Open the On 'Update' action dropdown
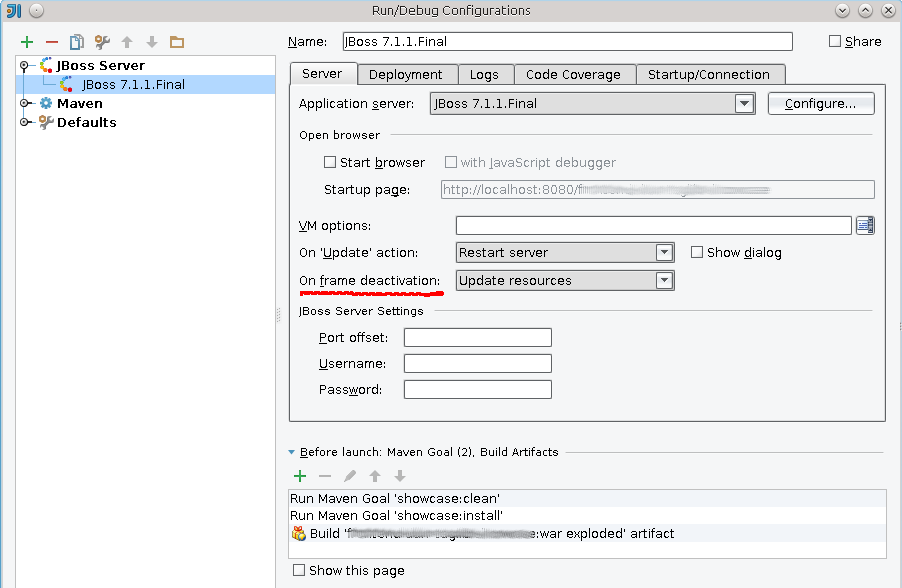The width and height of the screenshot is (902, 588). tap(664, 252)
